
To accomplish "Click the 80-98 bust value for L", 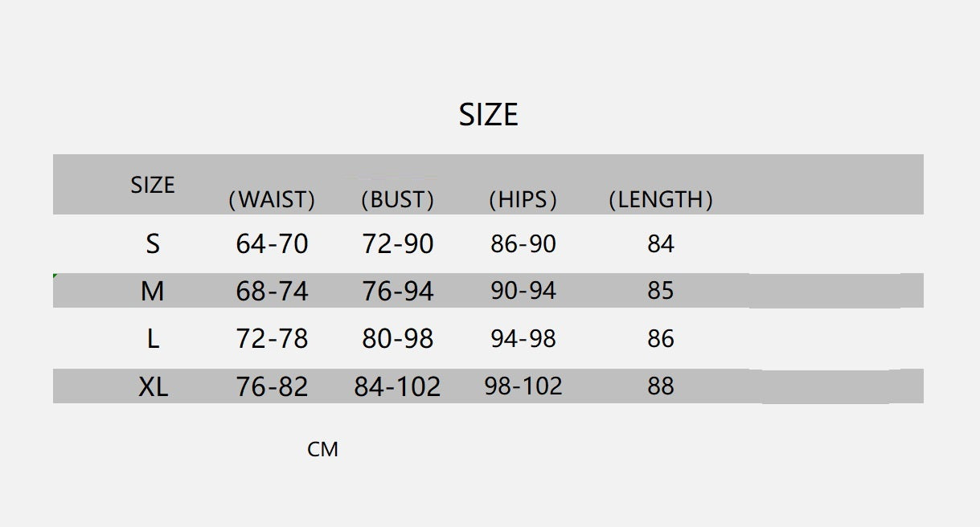I will pyautogui.click(x=397, y=339).
